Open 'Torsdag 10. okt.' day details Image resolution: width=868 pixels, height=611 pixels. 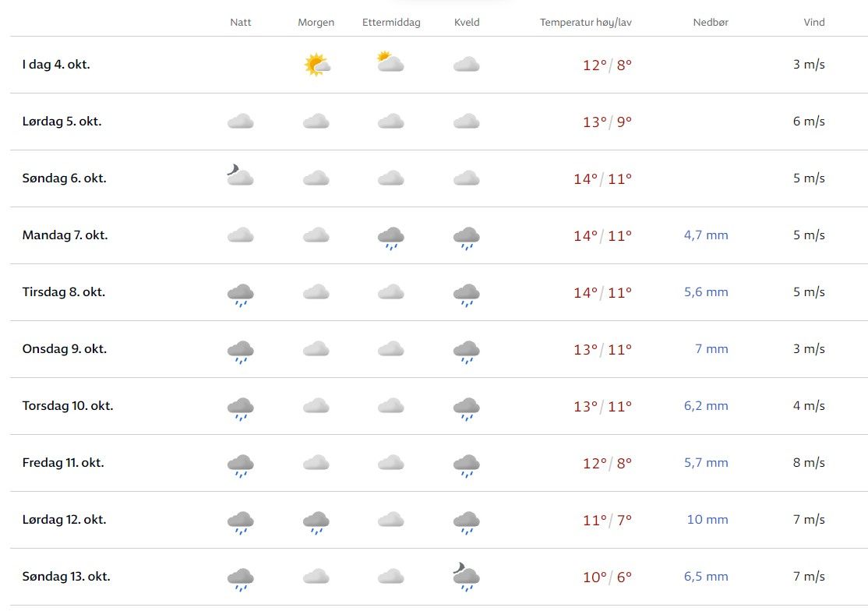click(68, 406)
